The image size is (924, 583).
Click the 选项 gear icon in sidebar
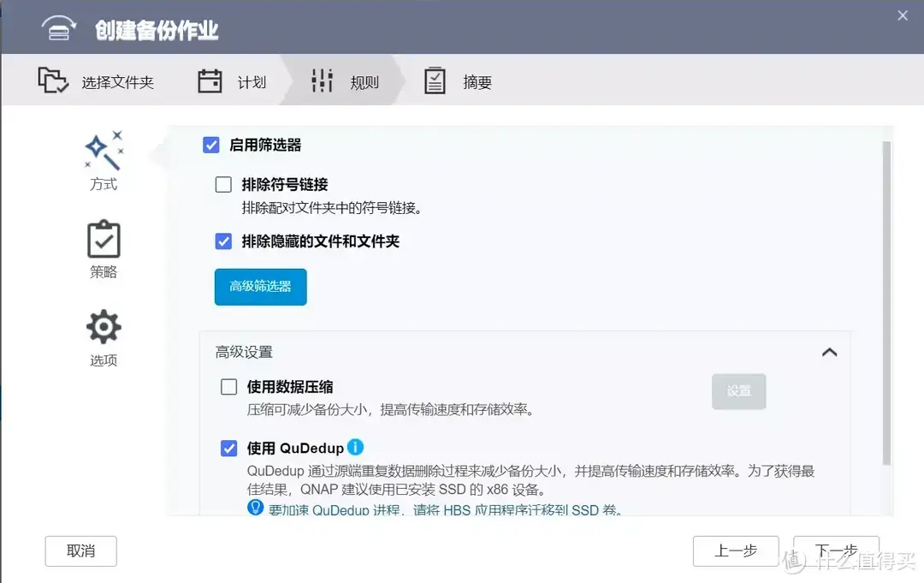(103, 326)
